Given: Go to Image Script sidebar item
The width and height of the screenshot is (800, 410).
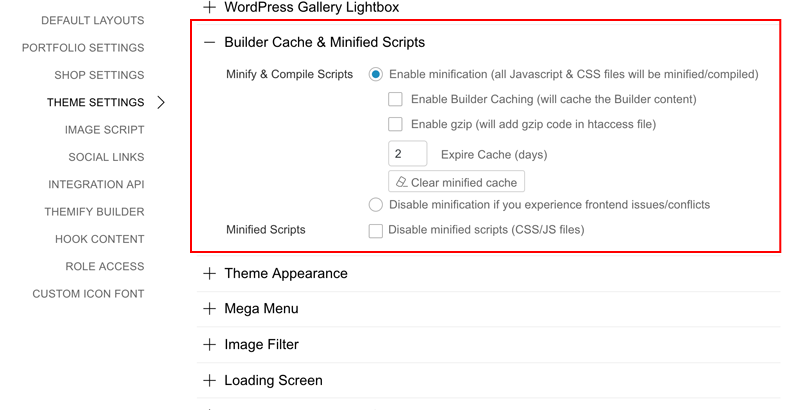Looking at the screenshot, I should point(105,130).
